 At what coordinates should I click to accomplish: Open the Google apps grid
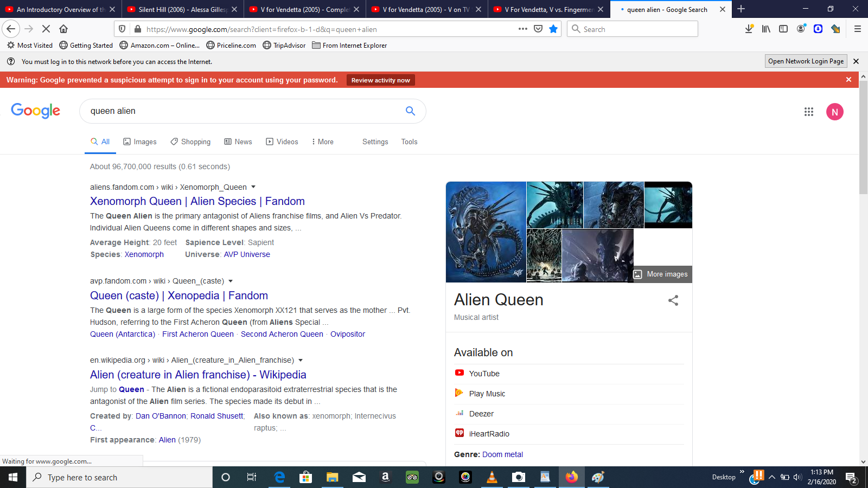coord(809,112)
